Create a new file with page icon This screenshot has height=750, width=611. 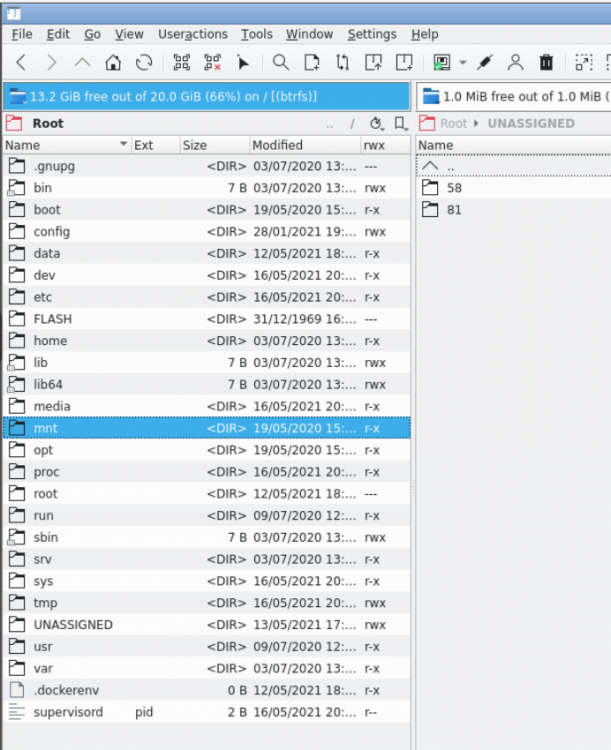312,63
